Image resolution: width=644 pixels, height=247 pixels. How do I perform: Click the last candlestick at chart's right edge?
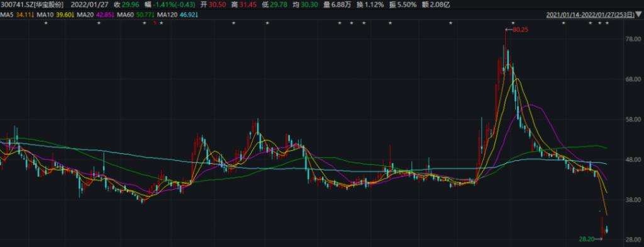click(x=607, y=230)
